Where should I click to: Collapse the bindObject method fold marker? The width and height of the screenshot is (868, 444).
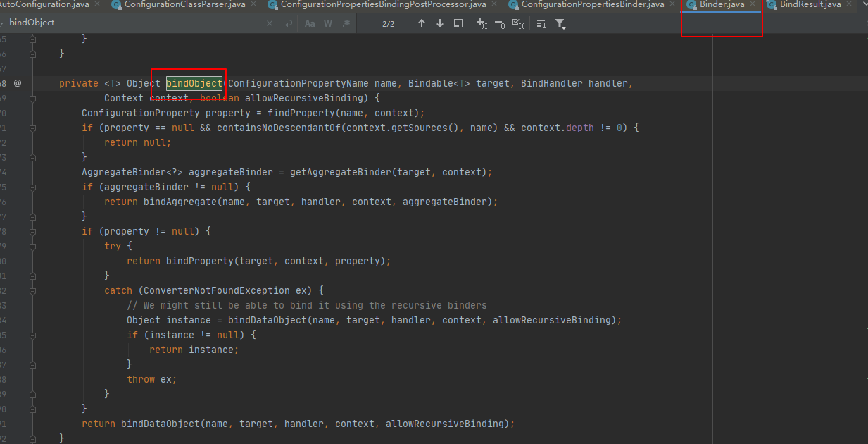coord(32,83)
